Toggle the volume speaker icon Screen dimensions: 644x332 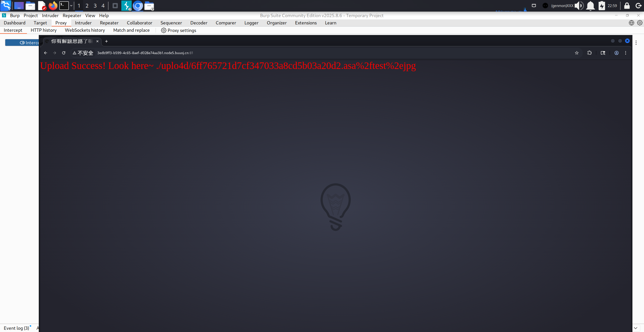(579, 6)
